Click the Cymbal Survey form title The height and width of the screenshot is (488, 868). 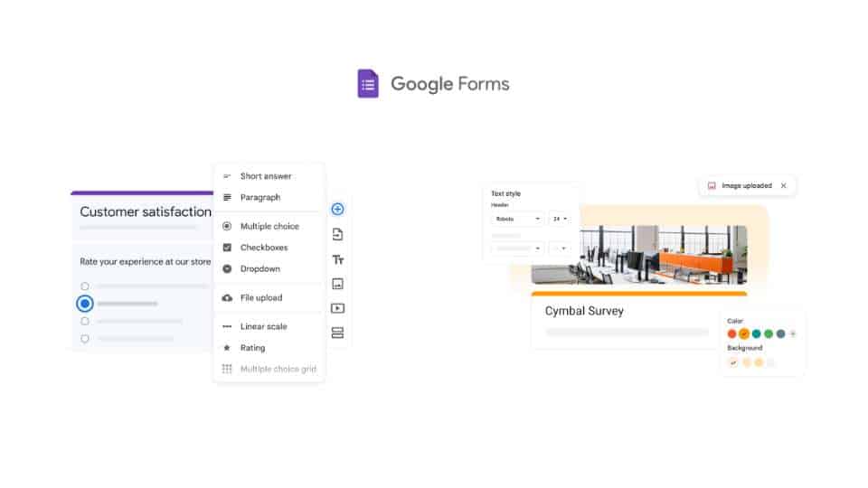pyautogui.click(x=584, y=311)
